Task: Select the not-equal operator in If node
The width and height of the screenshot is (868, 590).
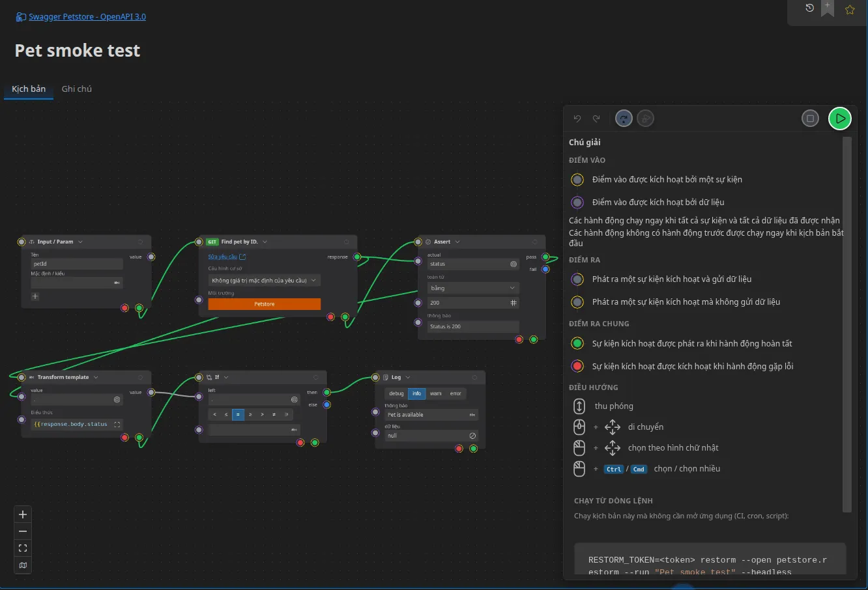Action: pyautogui.click(x=274, y=414)
